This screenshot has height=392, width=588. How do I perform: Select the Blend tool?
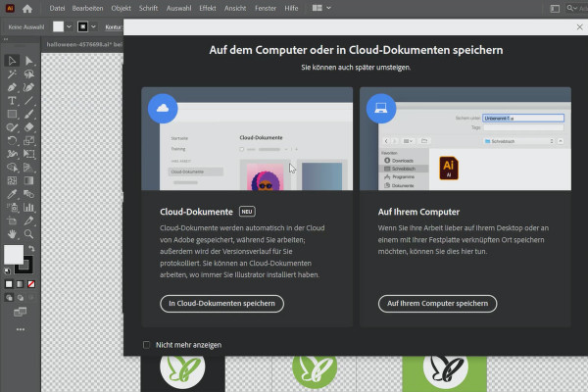click(x=28, y=194)
